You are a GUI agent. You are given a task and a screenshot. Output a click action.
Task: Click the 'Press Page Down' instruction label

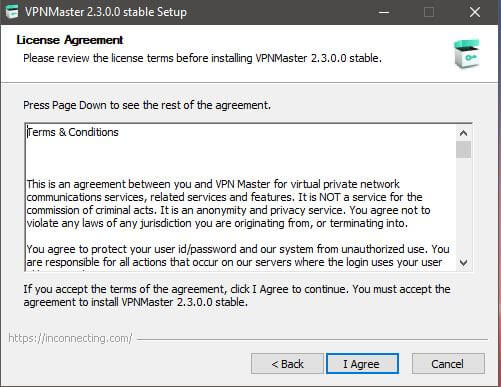[147, 105]
